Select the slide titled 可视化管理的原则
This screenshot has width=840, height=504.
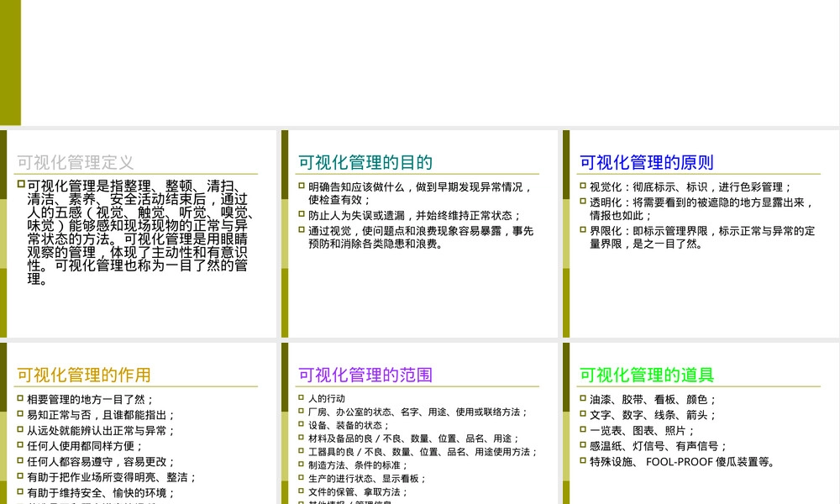pyautogui.click(x=701, y=234)
